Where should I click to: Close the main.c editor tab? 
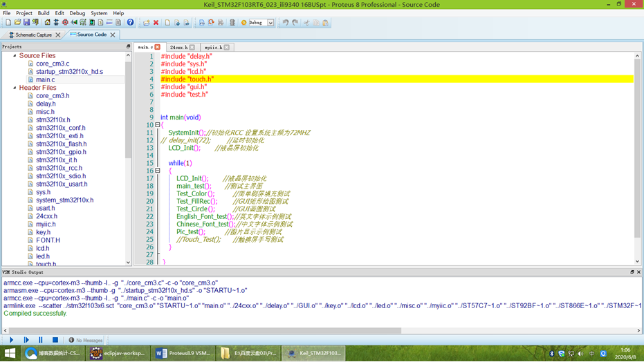pyautogui.click(x=157, y=47)
